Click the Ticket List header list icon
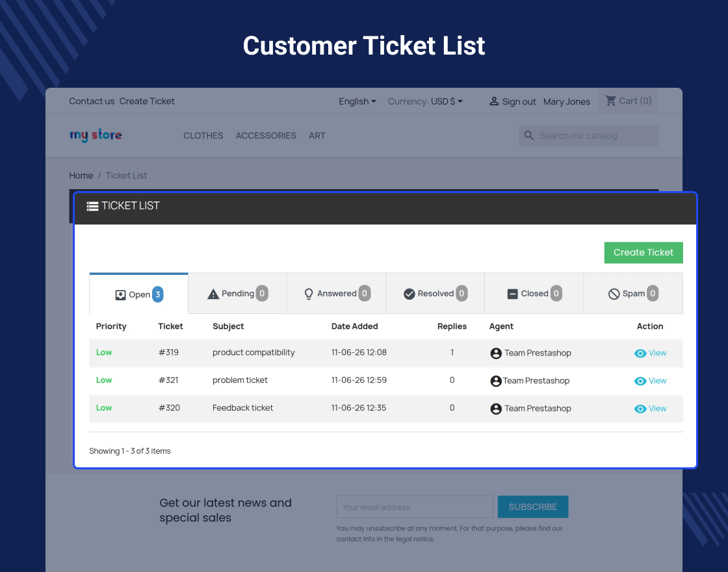The height and width of the screenshot is (572, 728). tap(92, 206)
